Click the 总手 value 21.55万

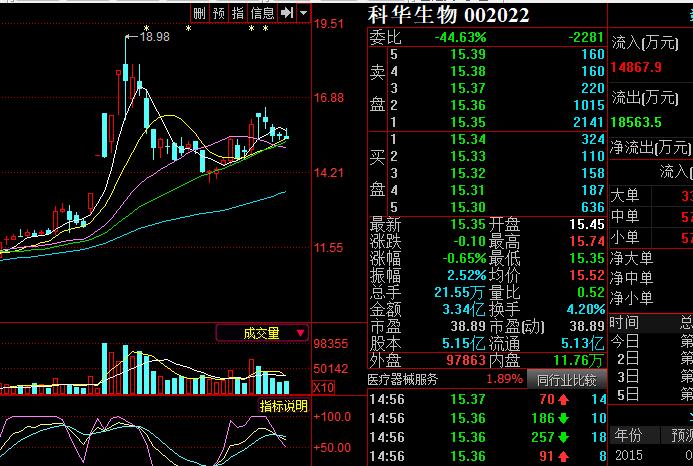coord(460,292)
